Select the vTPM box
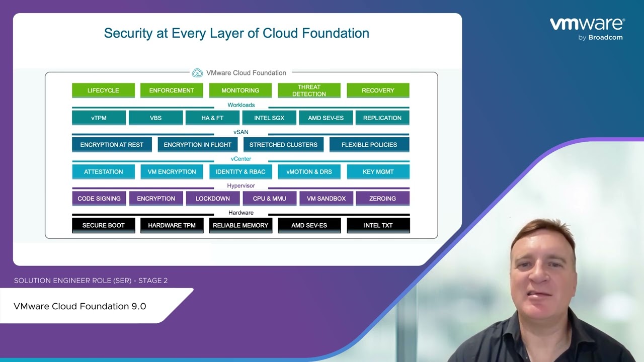This screenshot has height=362, width=644. [x=99, y=118]
